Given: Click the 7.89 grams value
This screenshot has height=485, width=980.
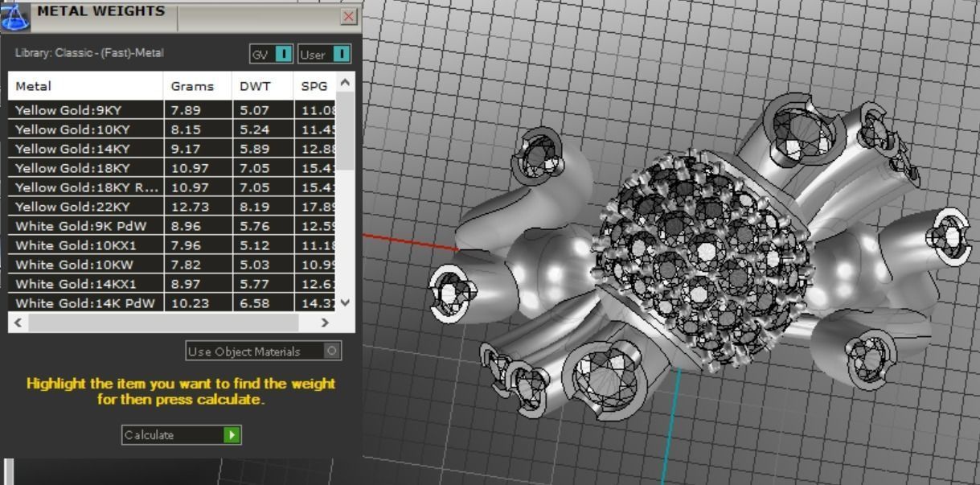Looking at the screenshot, I should coord(186,110).
